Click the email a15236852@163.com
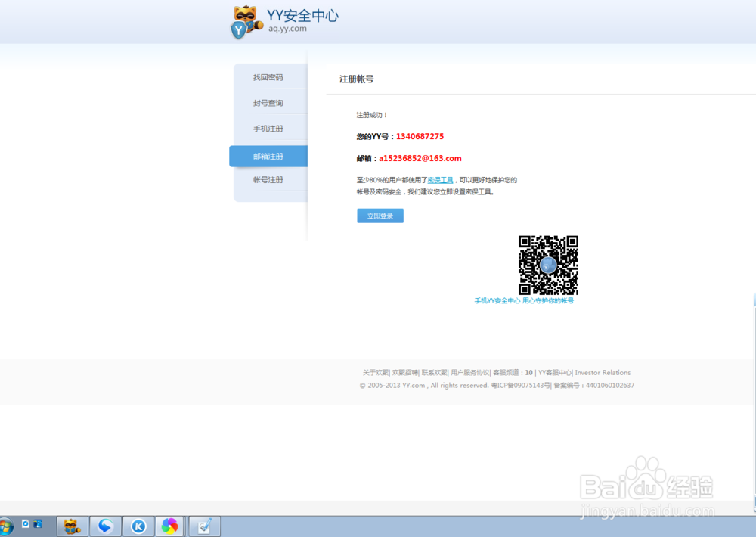756x537 pixels. [420, 158]
